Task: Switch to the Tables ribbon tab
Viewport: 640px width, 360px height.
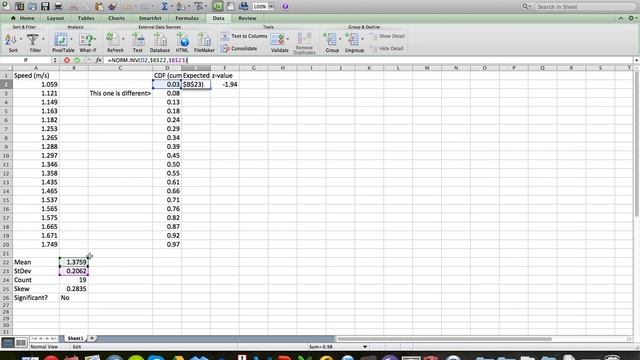Action: pyautogui.click(x=86, y=18)
